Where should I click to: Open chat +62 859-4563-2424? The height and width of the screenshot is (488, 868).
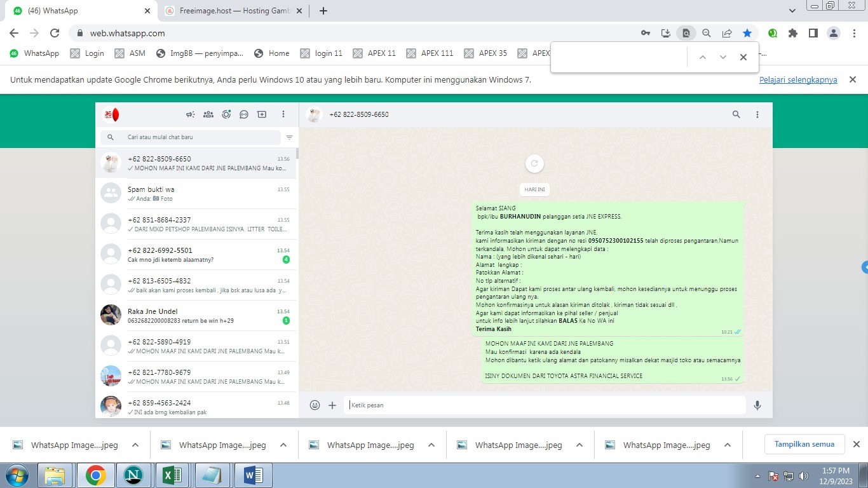coord(196,405)
